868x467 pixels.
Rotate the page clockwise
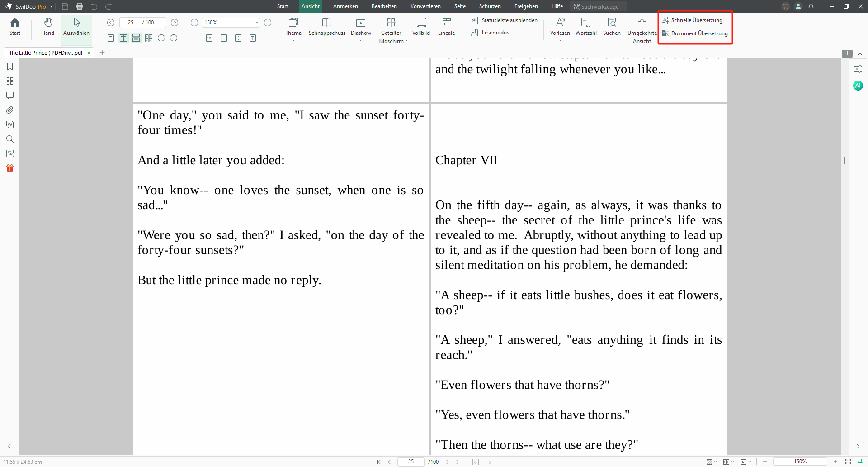[x=161, y=38]
